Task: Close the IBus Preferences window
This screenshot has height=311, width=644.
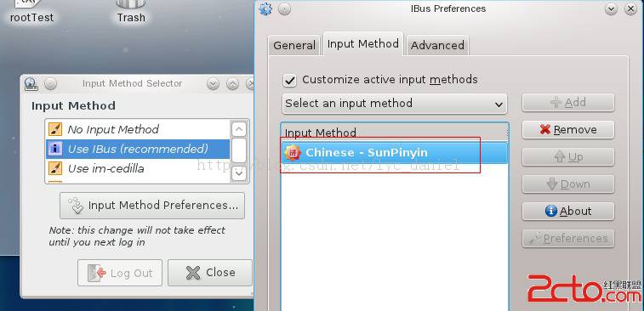Action: [631, 8]
